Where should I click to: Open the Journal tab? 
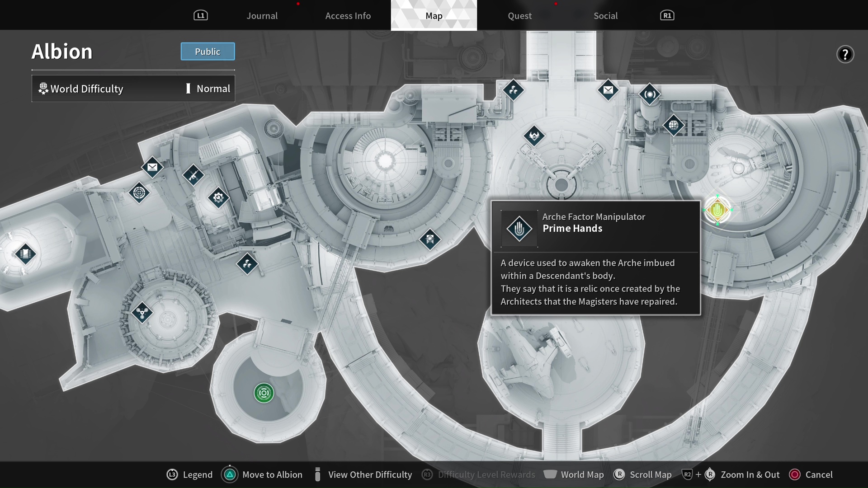262,15
